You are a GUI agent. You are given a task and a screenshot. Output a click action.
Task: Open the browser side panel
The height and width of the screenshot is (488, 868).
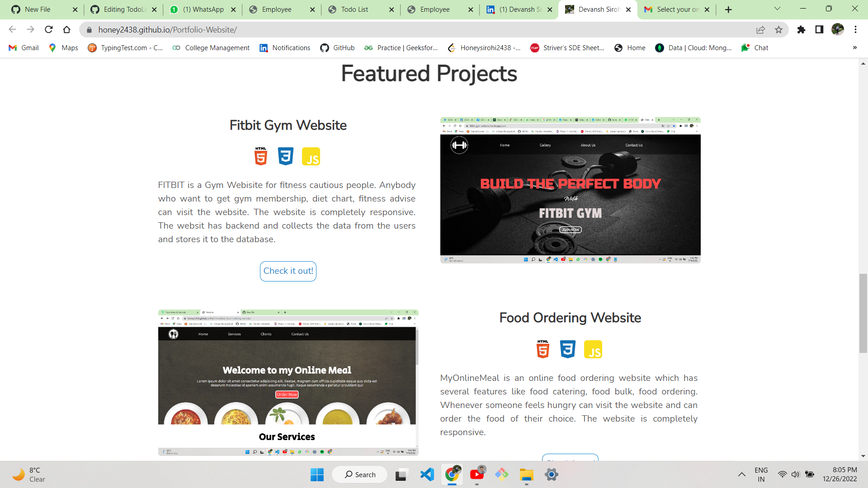coord(819,30)
